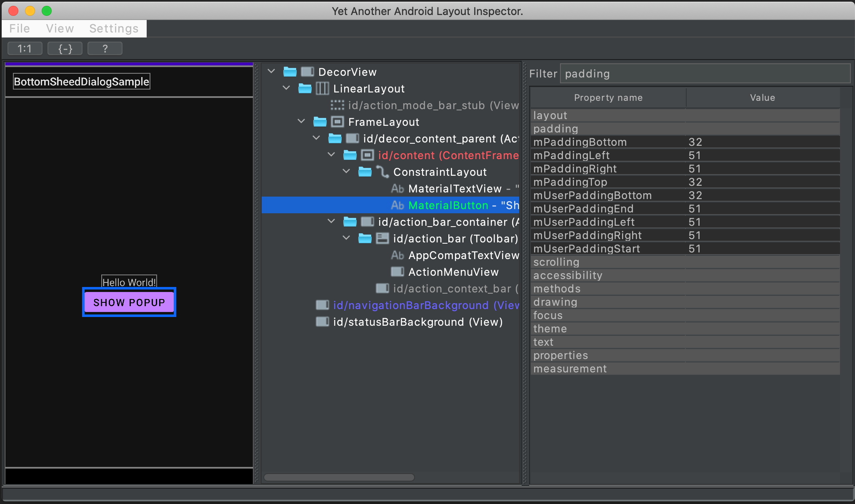Click the ActionMenuView view icon

click(397, 272)
